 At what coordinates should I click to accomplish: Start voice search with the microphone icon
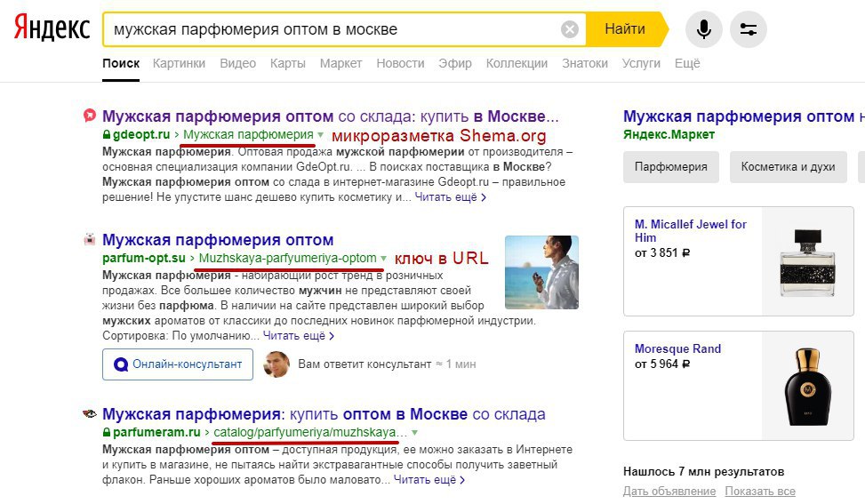(x=703, y=29)
